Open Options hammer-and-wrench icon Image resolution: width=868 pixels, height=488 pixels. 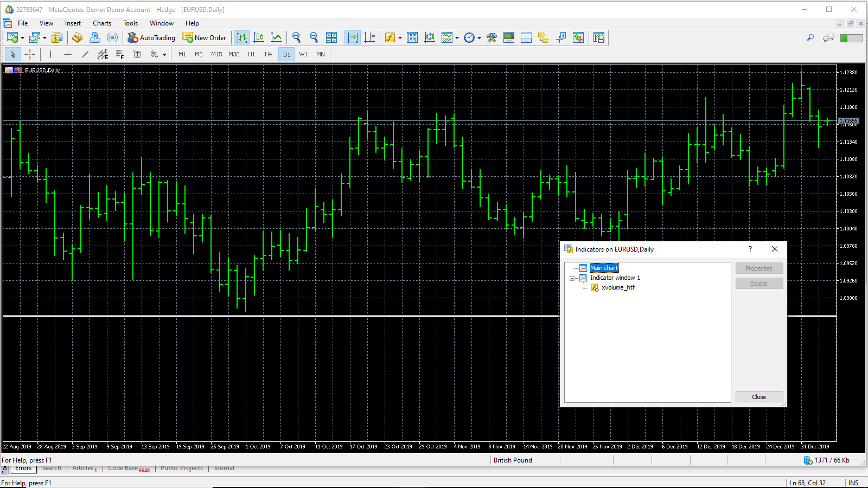(x=492, y=37)
